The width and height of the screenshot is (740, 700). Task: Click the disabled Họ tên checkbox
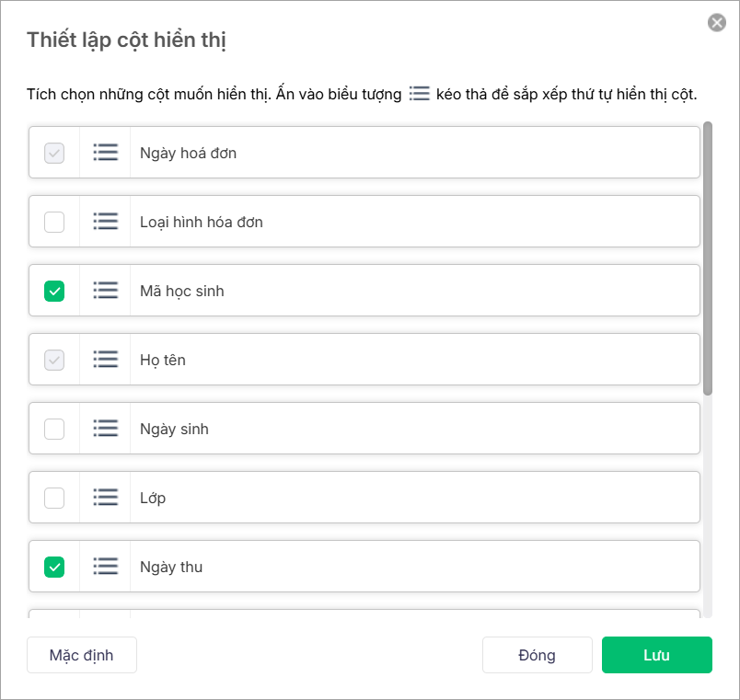pos(54,360)
